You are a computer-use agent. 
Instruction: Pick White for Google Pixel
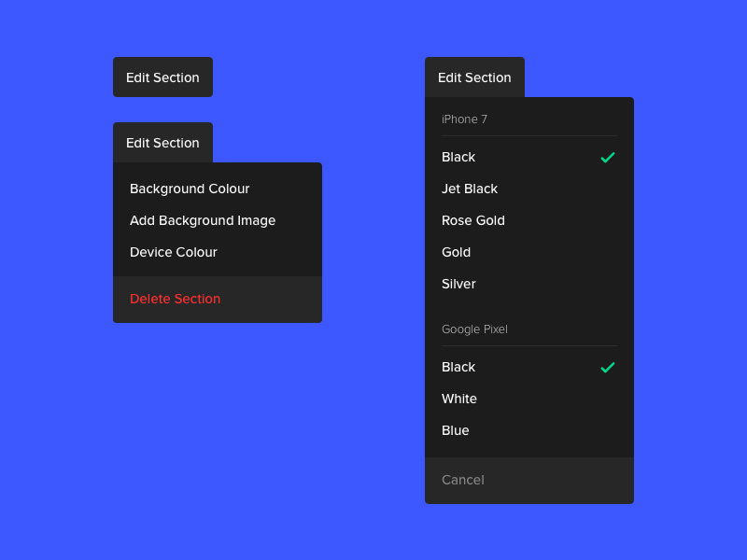(x=459, y=399)
